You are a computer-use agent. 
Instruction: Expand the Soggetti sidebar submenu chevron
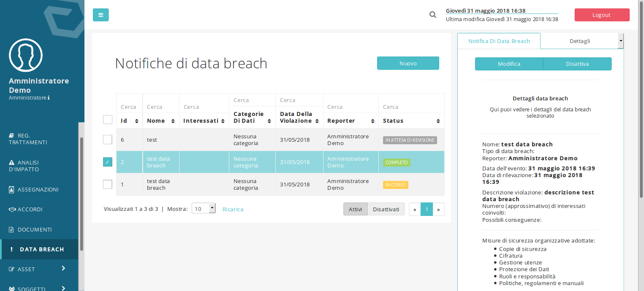[63, 288]
